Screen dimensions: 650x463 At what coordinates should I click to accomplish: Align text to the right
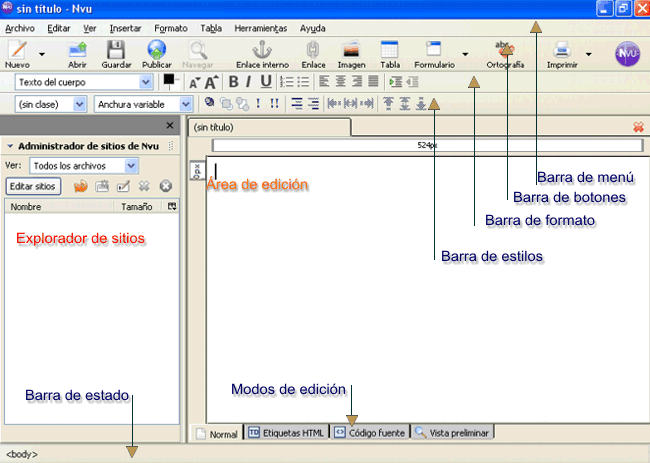[x=357, y=81]
